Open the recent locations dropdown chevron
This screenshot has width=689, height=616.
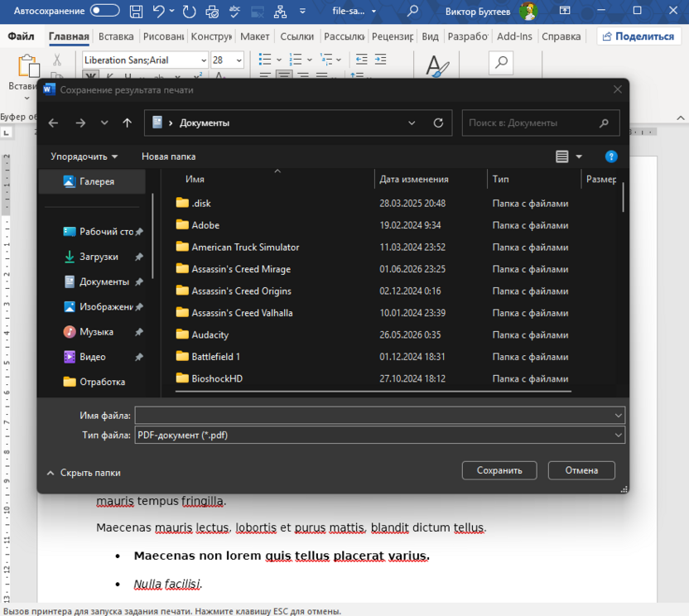coord(104,123)
